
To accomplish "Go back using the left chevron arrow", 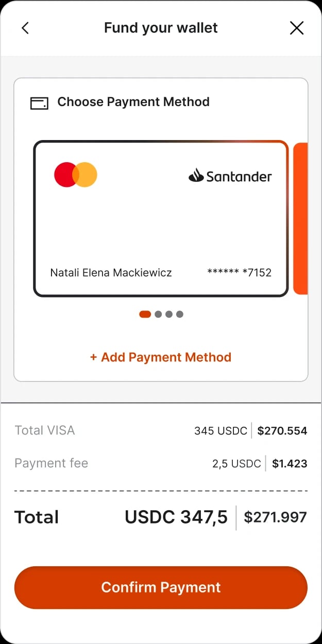I will (25, 28).
